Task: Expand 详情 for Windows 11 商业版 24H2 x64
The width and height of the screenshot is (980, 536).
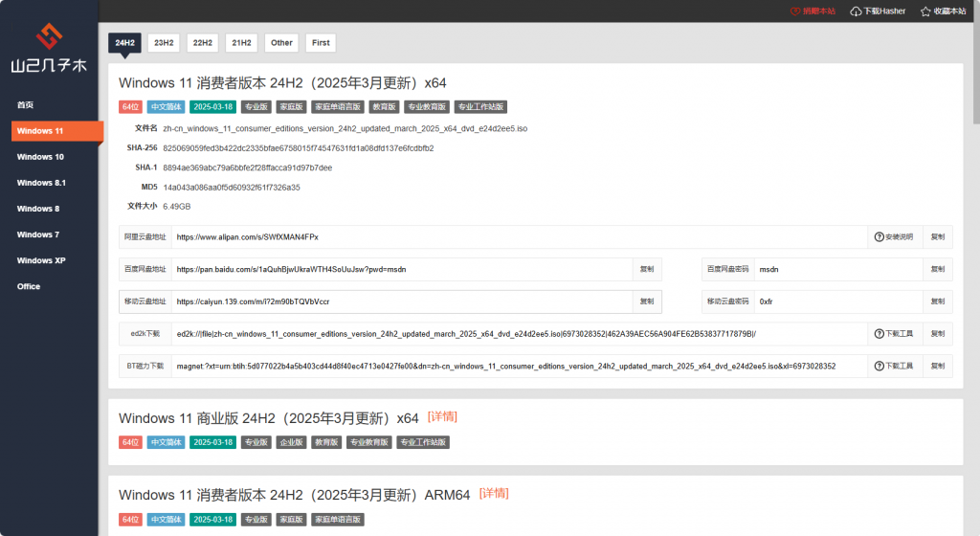Action: [442, 416]
